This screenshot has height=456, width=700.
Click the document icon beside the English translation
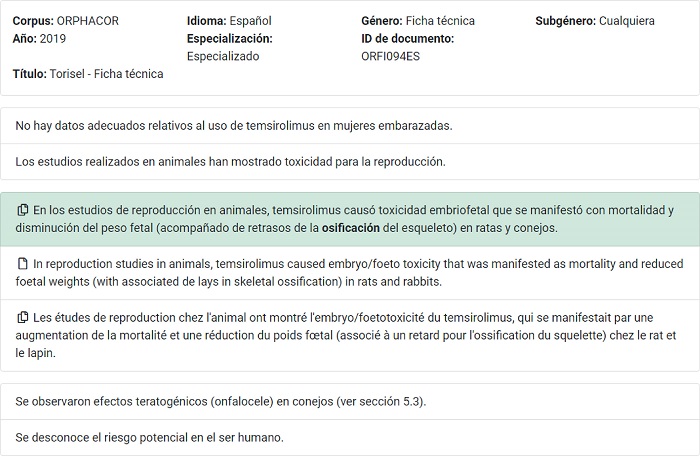click(22, 264)
